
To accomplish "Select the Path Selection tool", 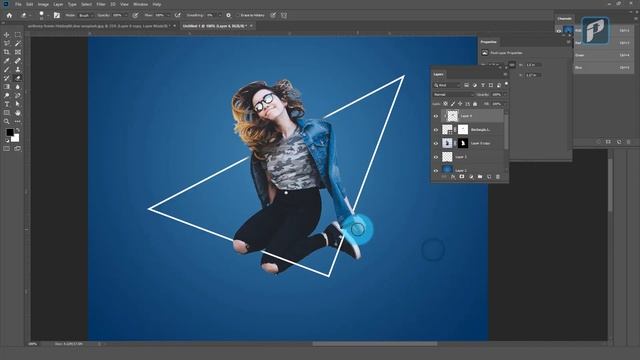I will pyautogui.click(x=18, y=104).
